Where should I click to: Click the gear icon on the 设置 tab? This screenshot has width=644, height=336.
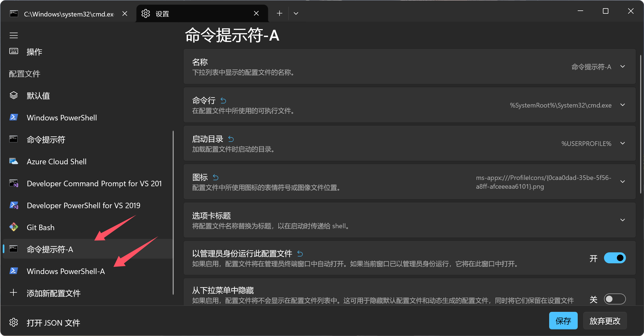(x=146, y=13)
